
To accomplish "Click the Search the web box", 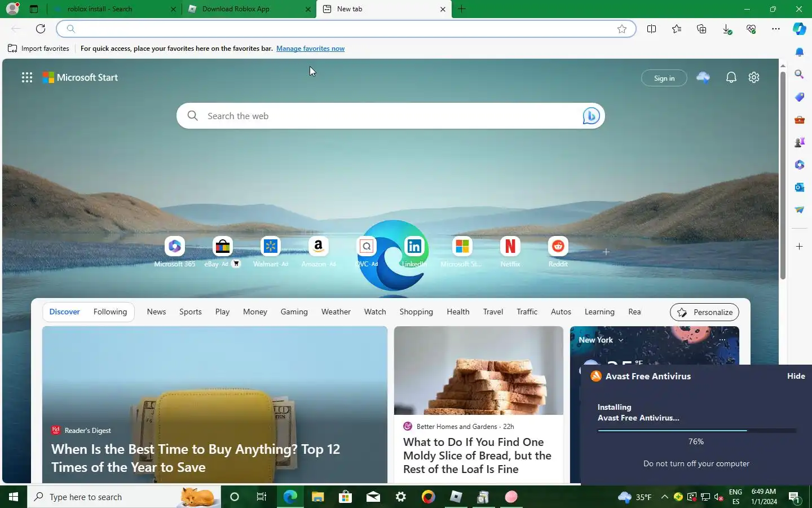I will [x=390, y=116].
